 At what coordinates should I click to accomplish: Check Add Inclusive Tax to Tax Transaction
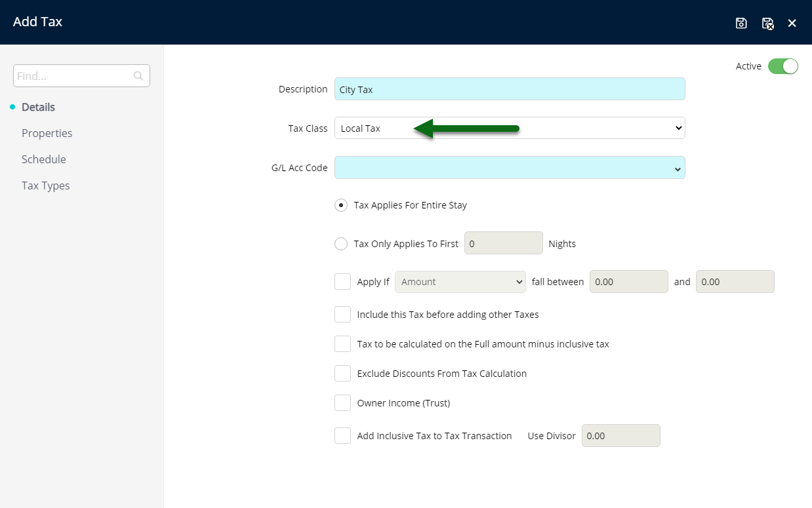point(342,436)
